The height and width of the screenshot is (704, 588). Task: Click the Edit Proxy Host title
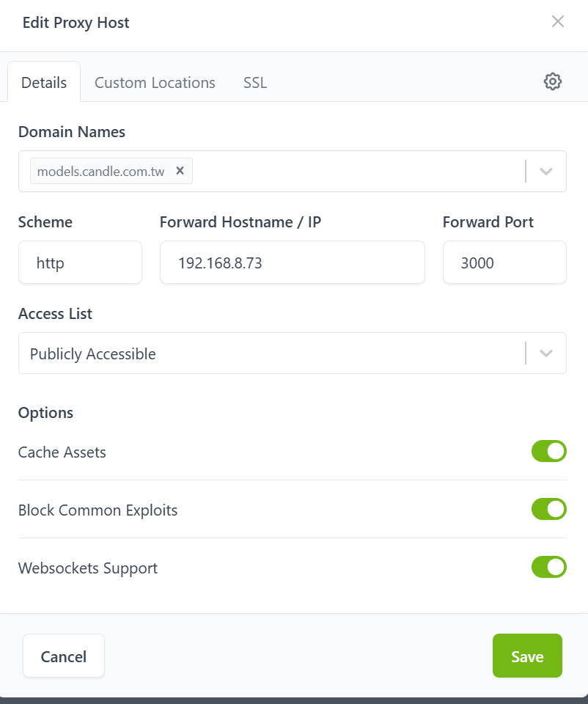(76, 23)
